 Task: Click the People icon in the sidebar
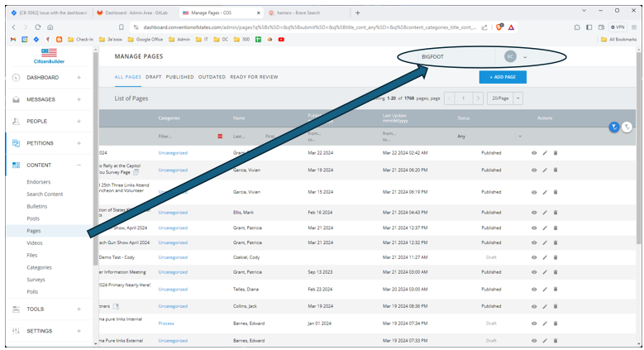(x=16, y=121)
